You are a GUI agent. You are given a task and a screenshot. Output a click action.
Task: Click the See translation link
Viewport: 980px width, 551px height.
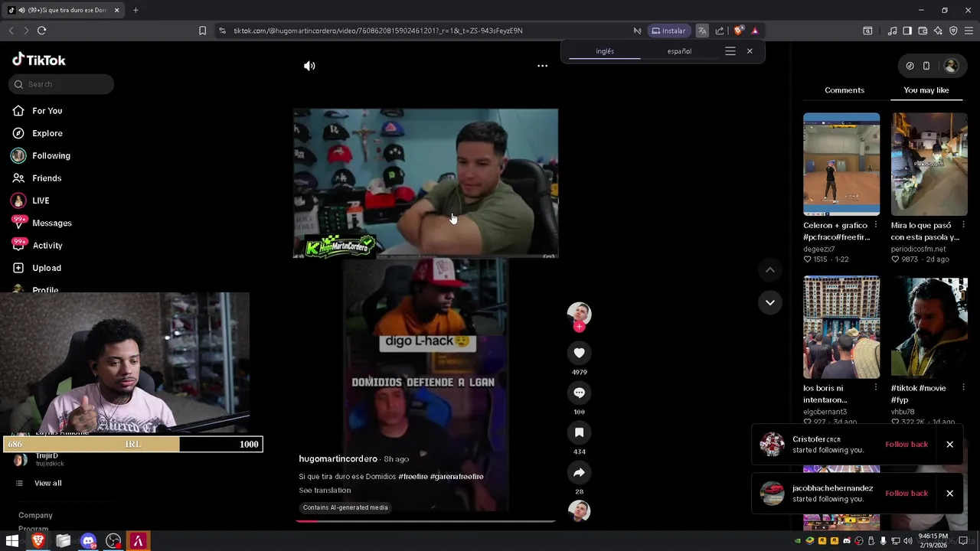point(325,491)
